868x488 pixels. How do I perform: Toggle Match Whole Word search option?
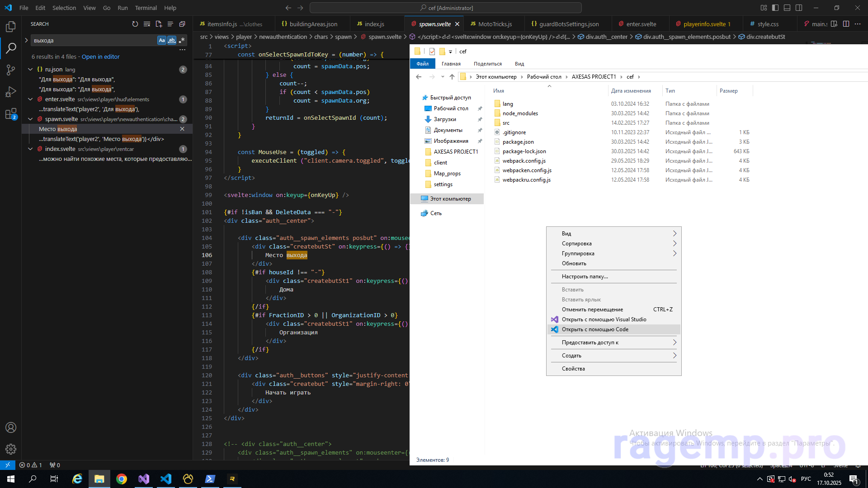(171, 40)
